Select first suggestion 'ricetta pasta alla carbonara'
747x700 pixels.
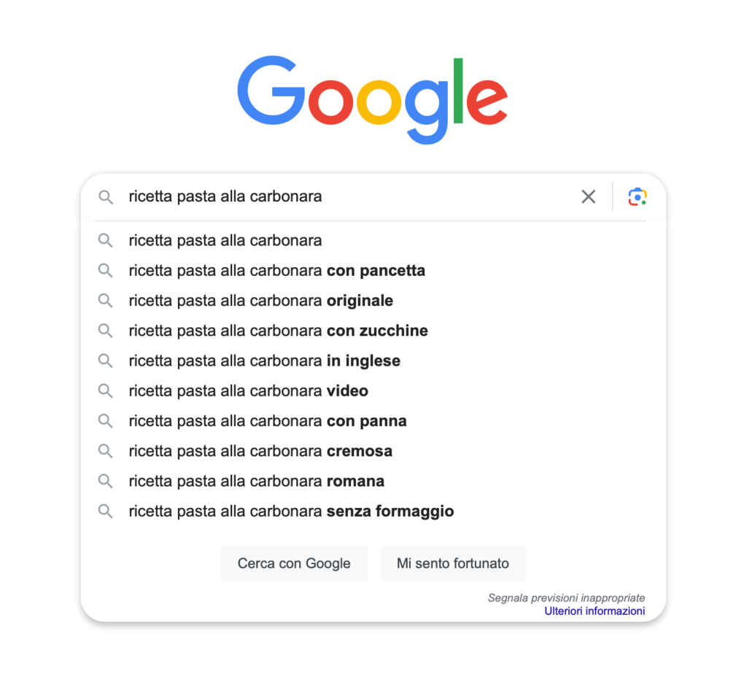225,240
